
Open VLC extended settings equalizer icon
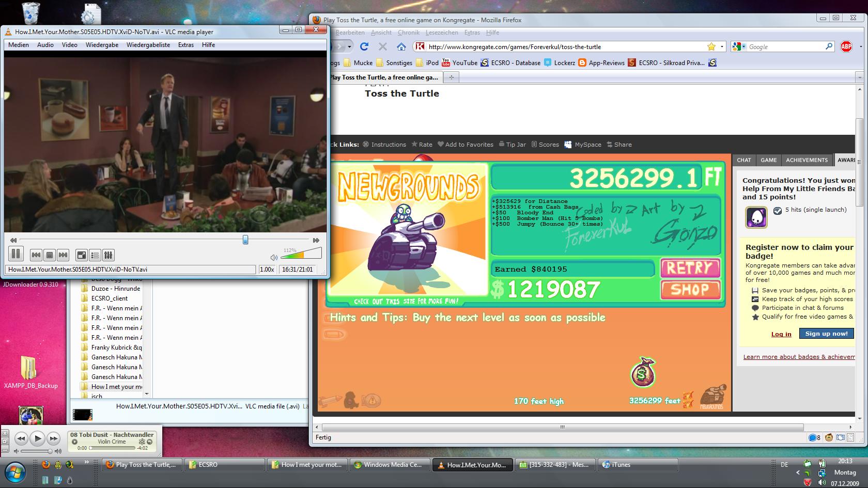point(109,255)
